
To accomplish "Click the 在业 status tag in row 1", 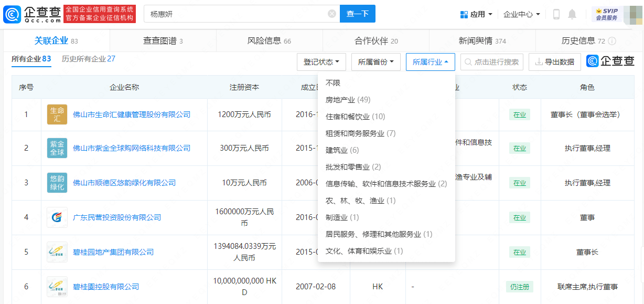I will tap(520, 114).
